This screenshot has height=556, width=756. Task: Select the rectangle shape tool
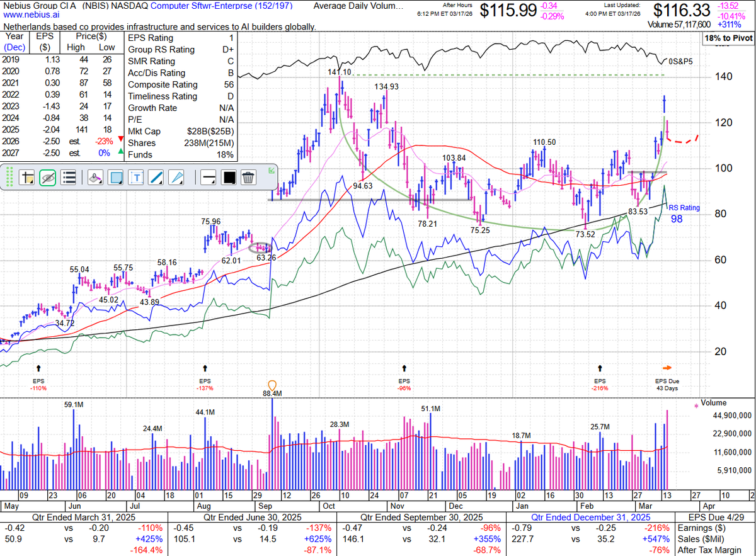[x=115, y=178]
